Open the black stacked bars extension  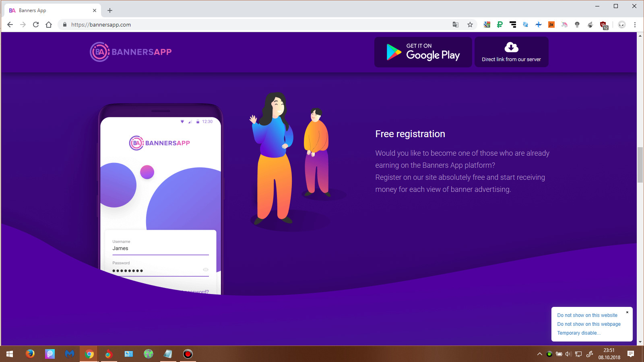(x=513, y=25)
